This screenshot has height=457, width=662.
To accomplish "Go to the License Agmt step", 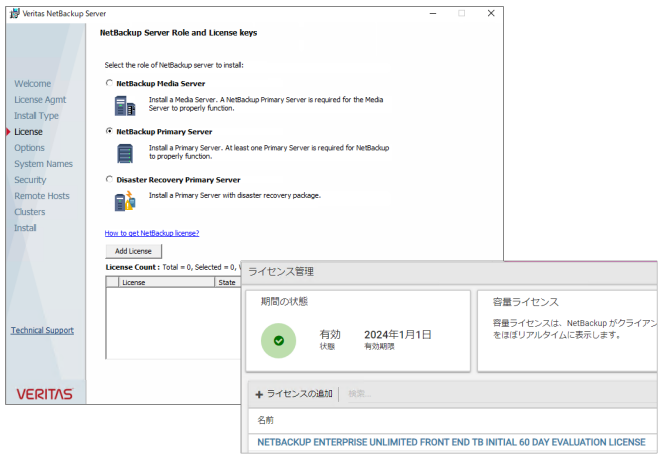I will [40, 100].
